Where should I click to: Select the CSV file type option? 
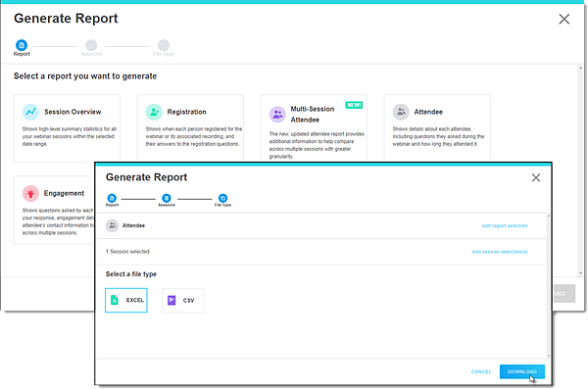click(x=182, y=300)
